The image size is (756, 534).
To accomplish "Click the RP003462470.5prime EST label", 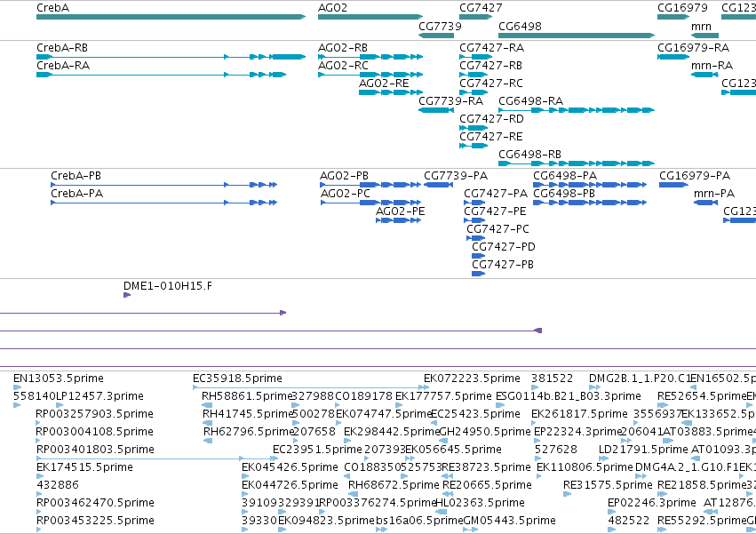I will [x=95, y=503].
